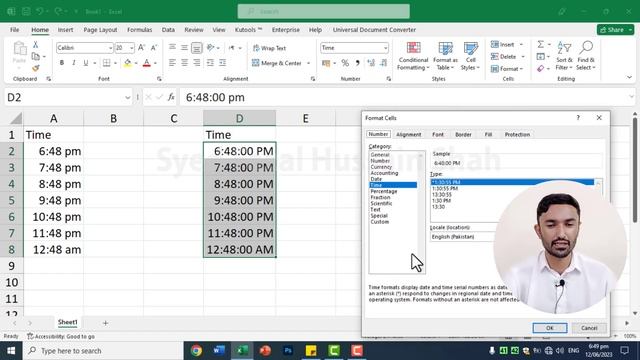
Task: Apply yellow Fill Color highlight
Action: pyautogui.click(x=127, y=63)
